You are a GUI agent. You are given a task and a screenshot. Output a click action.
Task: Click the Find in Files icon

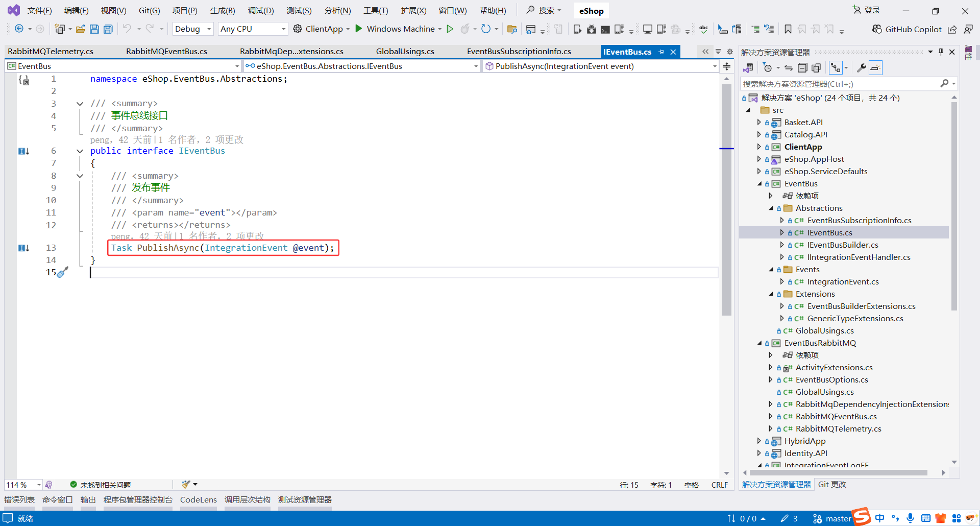(512, 29)
